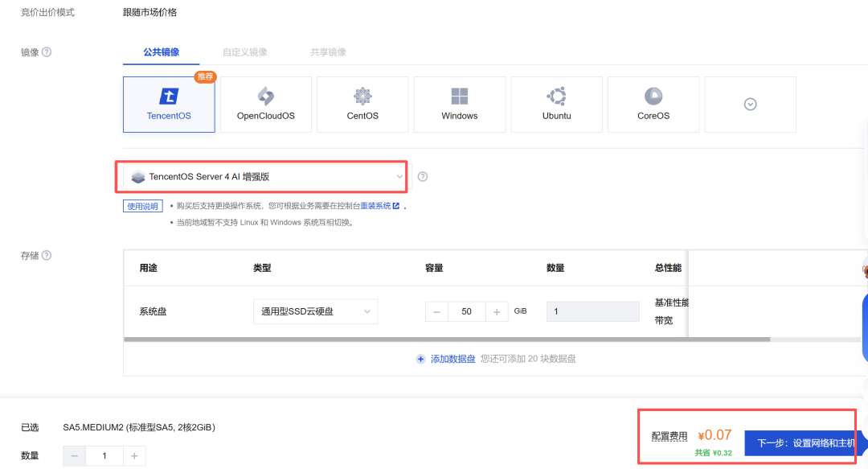Click the capacity field showing 50
Image resolution: width=868 pixels, height=469 pixels.
tap(467, 311)
